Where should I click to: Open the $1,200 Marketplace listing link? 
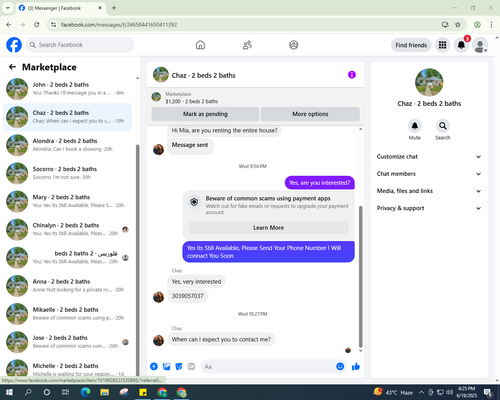point(192,101)
